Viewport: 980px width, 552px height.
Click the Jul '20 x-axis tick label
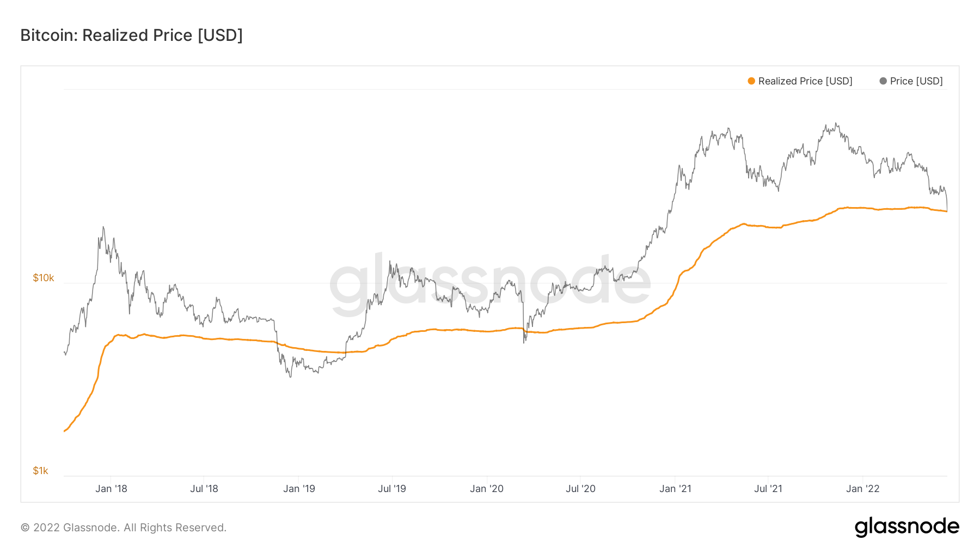coord(580,489)
